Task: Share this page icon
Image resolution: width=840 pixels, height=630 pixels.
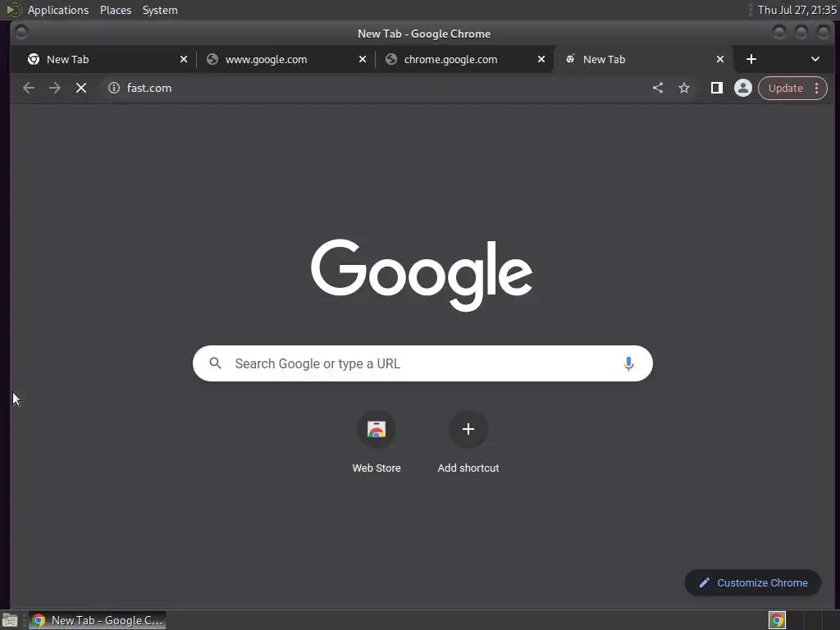Action: pos(658,88)
